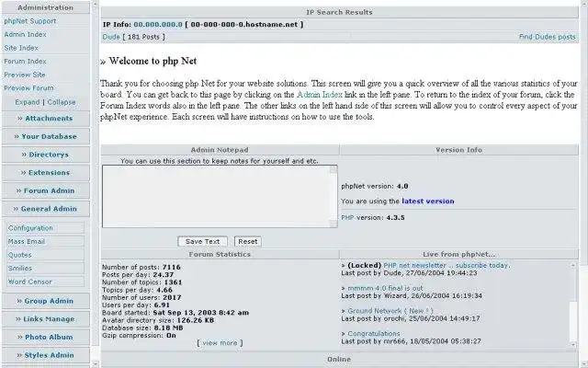Click inside the Admin Notepad text area
The image size is (588, 368).
[217, 196]
